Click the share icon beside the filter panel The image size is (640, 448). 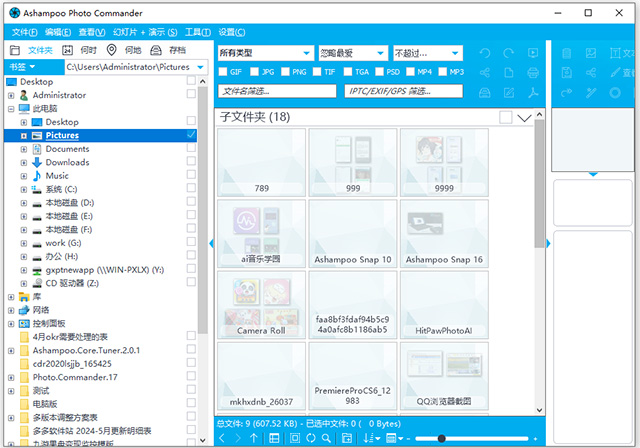point(484,73)
